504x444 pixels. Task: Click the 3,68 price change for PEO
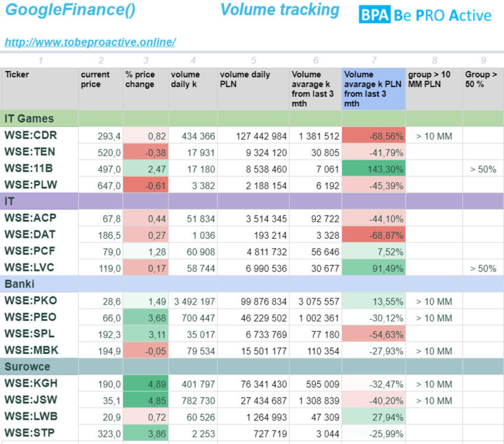[146, 317]
